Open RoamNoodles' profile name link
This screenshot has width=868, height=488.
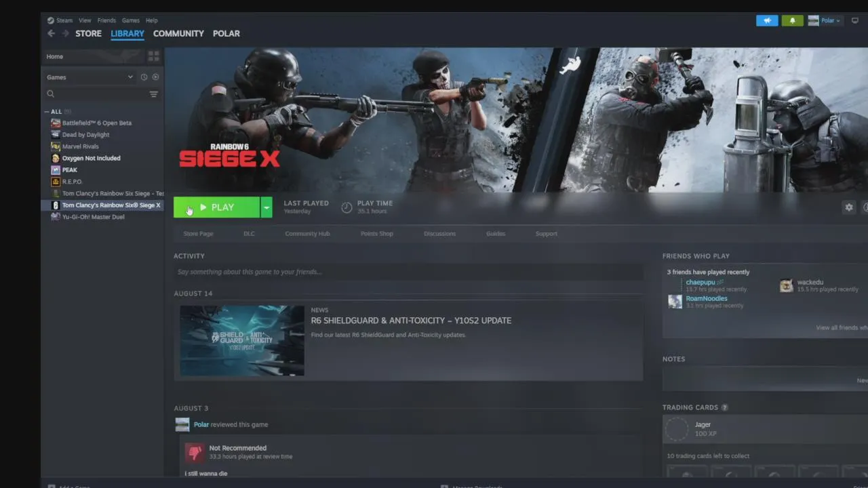(707, 298)
